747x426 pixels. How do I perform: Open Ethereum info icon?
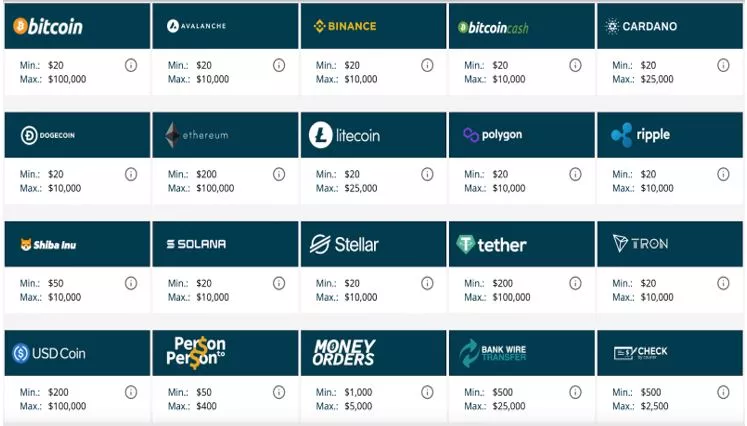pyautogui.click(x=279, y=174)
